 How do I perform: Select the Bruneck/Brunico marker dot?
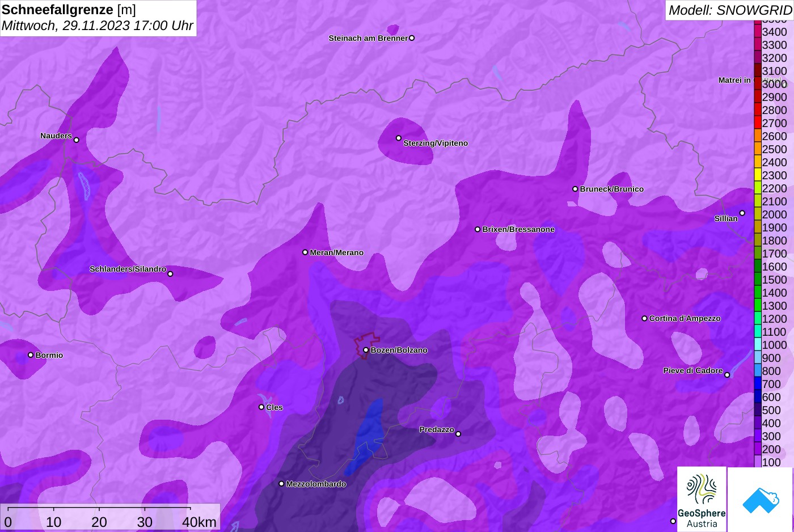pyautogui.click(x=575, y=189)
